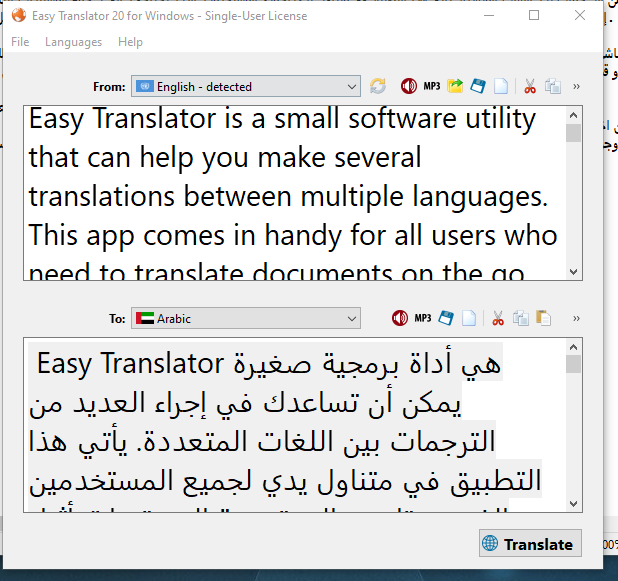Expand From toolbar overflow chevron
Screen dimensions: 618x581
576,86
